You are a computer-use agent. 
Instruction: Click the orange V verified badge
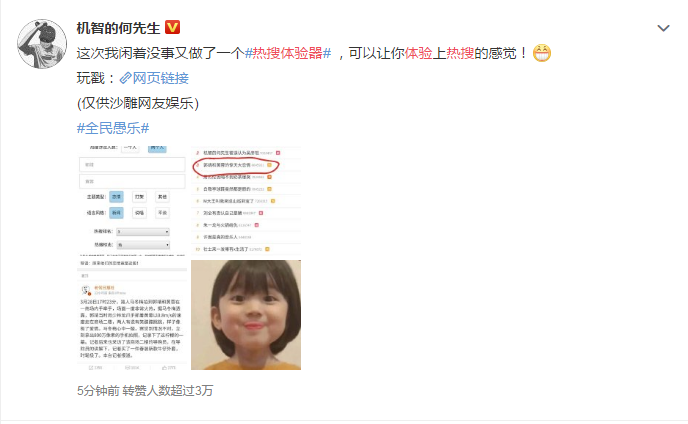tap(172, 28)
